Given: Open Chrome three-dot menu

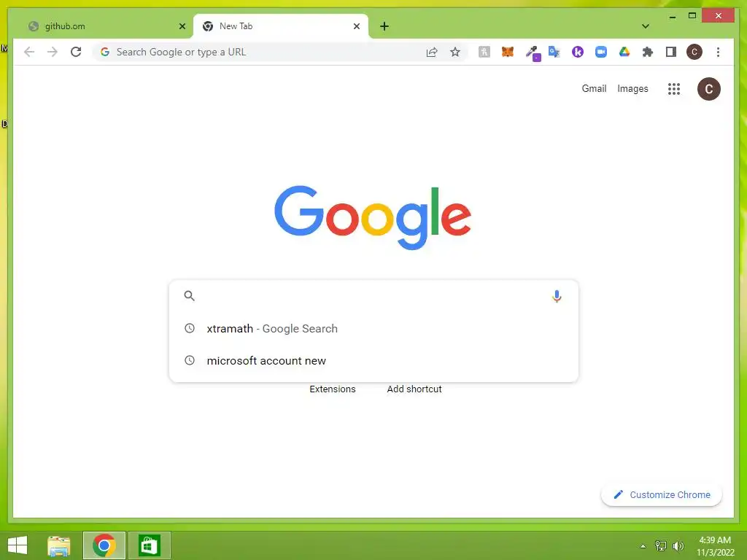Looking at the screenshot, I should (x=718, y=52).
